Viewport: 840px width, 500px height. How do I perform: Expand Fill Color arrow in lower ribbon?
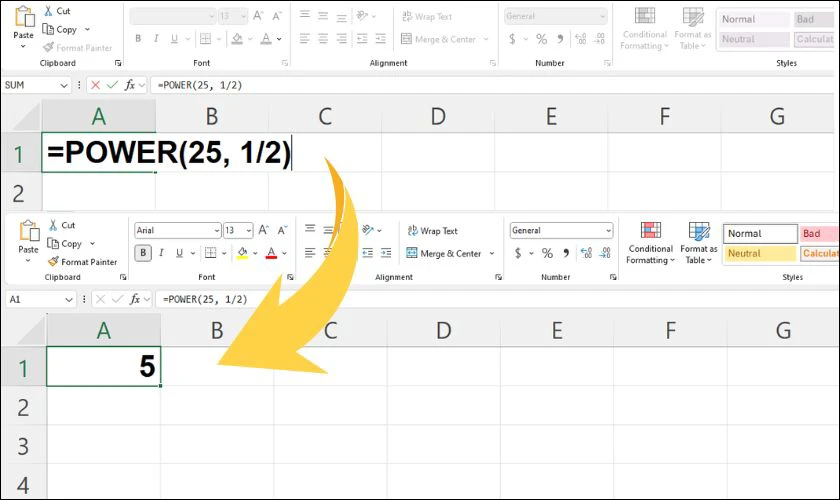(255, 253)
